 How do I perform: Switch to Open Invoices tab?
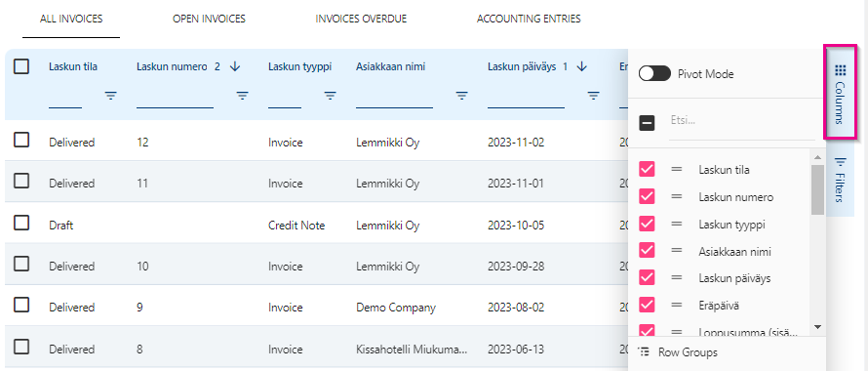[210, 19]
